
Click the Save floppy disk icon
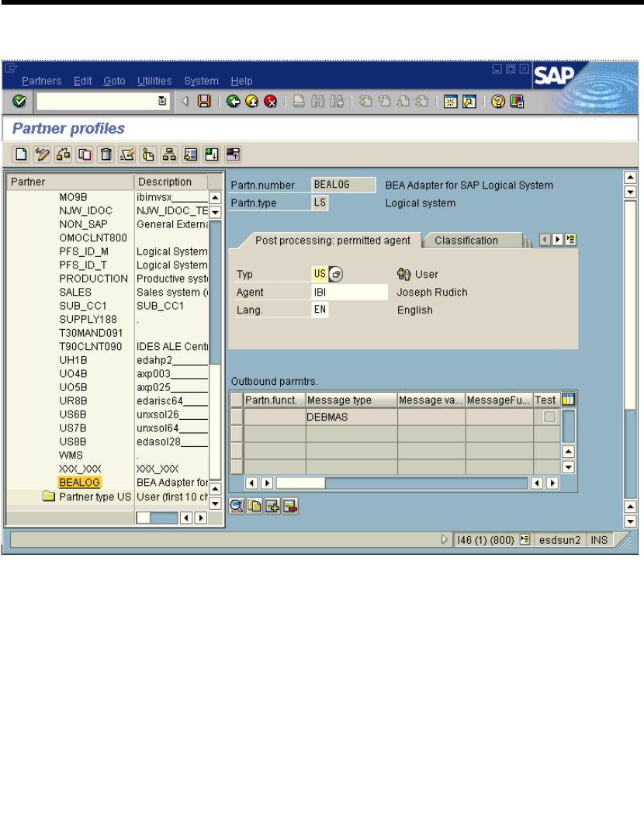[x=204, y=101]
